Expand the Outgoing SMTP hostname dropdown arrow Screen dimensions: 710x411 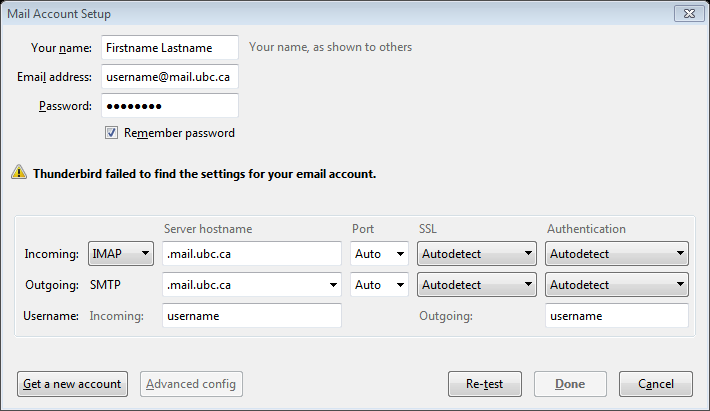tap(332, 285)
